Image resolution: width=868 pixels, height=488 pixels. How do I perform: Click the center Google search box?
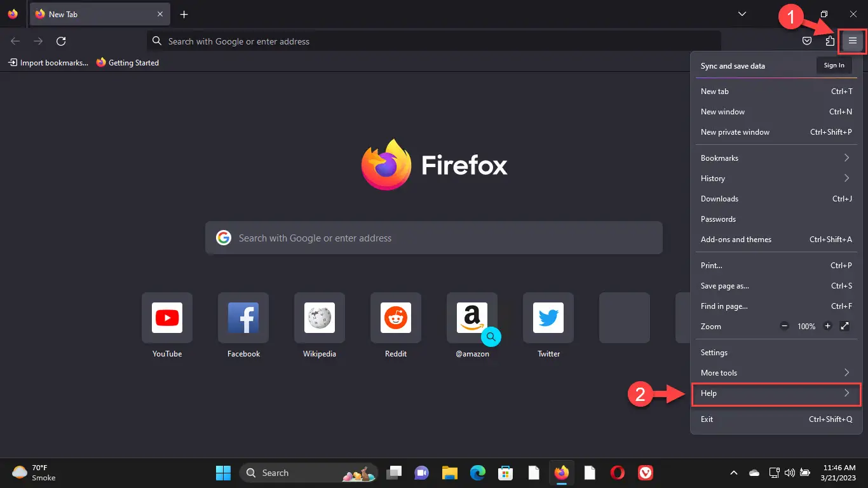434,238
